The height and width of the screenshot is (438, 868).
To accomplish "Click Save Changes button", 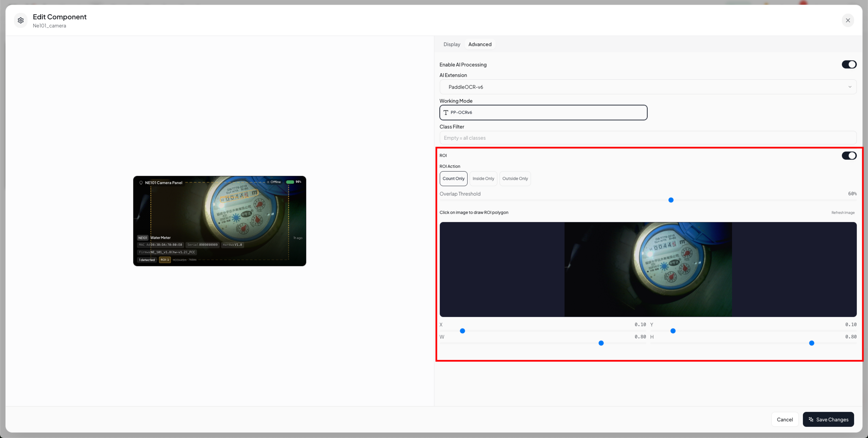I will tap(828, 419).
